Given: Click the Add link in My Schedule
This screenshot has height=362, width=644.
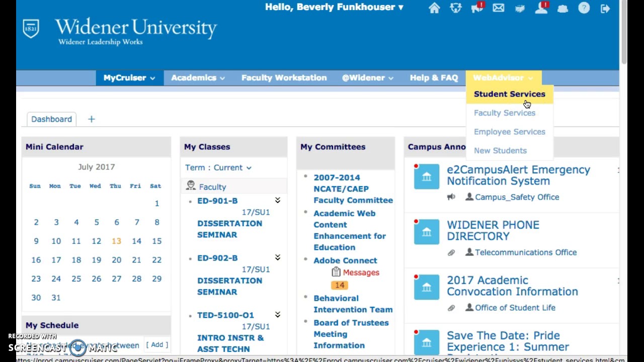Looking at the screenshot, I should point(157,344).
